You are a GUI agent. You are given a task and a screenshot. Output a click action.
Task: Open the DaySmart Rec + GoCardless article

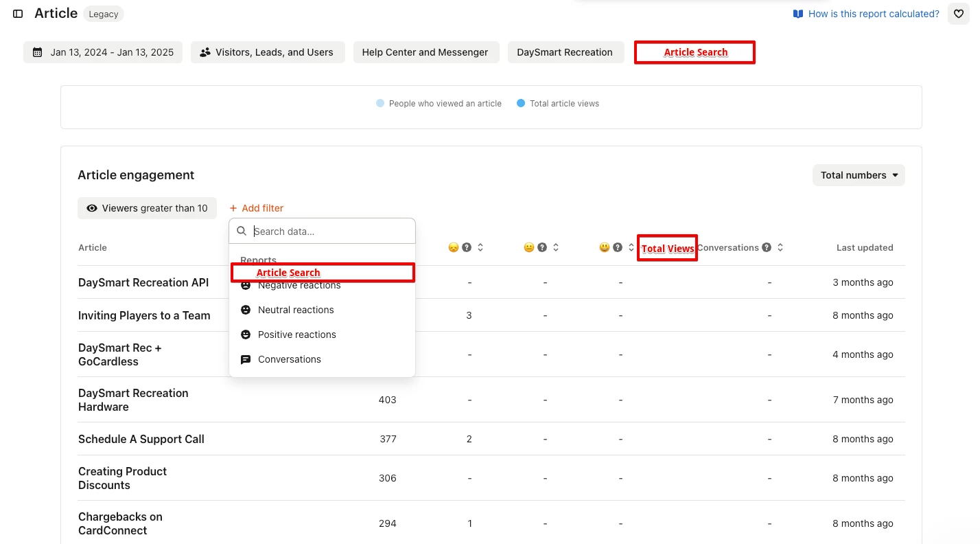[x=120, y=354]
